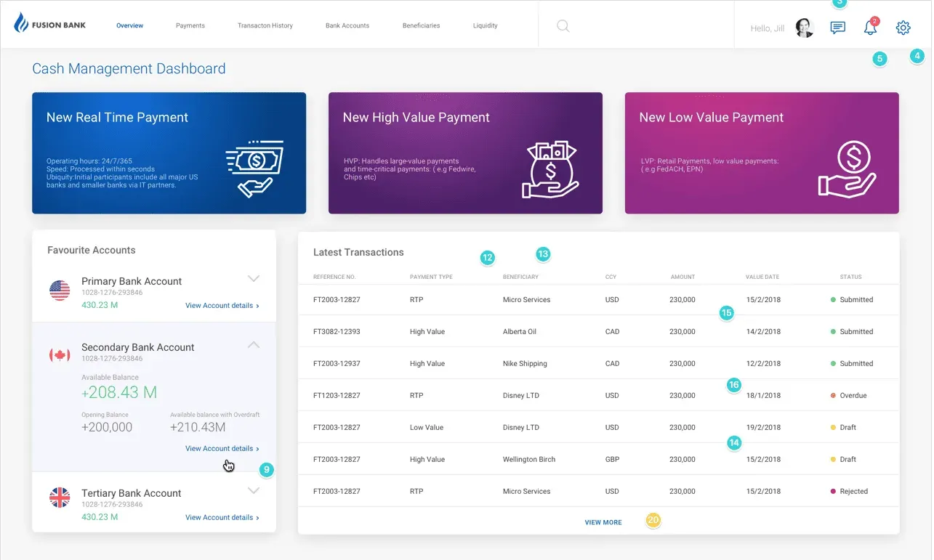Sort by Reference No. column header
This screenshot has height=560, width=934.
click(334, 277)
